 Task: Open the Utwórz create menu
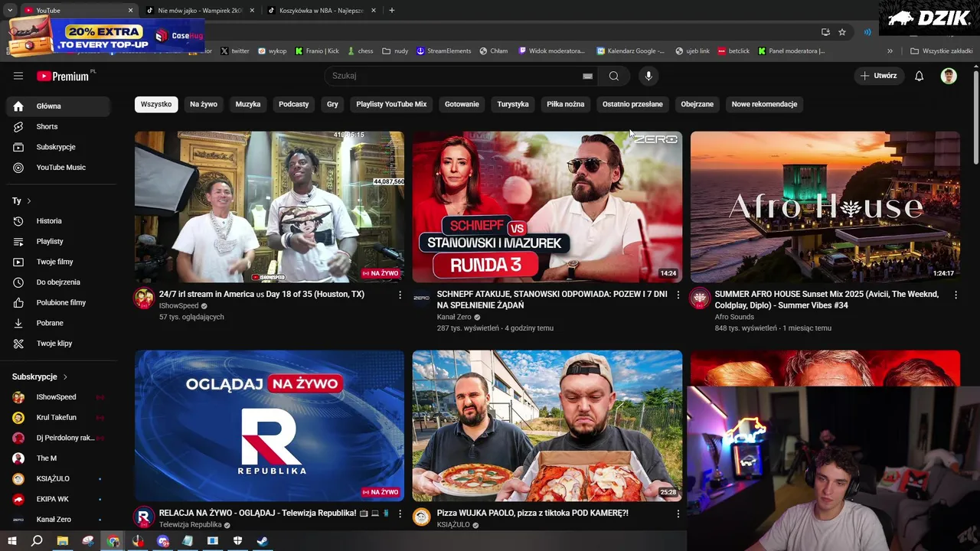(878, 76)
